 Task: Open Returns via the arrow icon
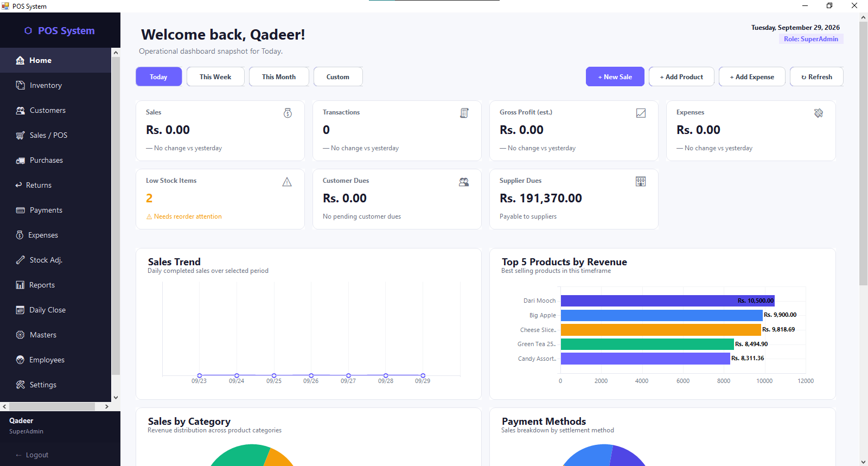coord(18,185)
